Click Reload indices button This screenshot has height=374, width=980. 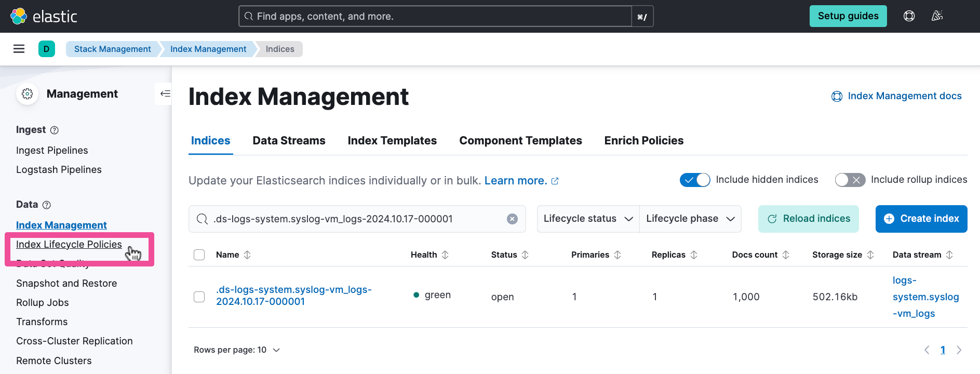[809, 219]
